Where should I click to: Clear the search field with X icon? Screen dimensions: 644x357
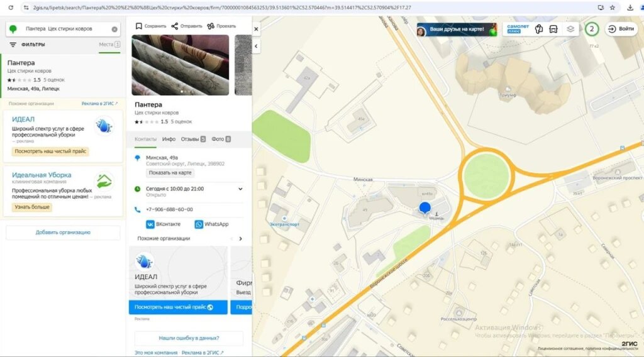[114, 29]
